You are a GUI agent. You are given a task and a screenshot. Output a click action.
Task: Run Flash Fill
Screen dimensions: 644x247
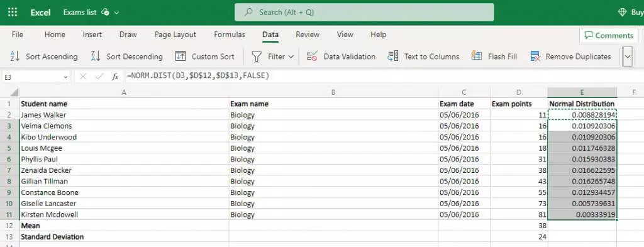coord(494,57)
